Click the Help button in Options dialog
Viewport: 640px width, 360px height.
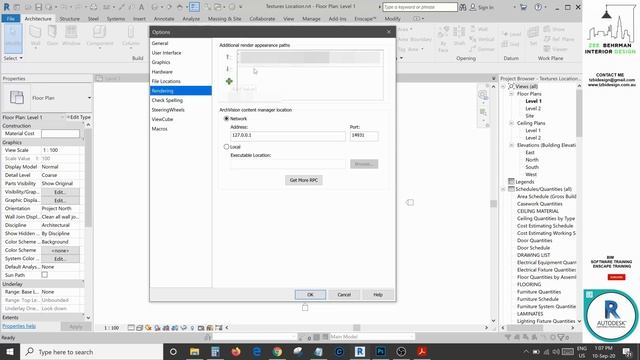[x=378, y=294]
